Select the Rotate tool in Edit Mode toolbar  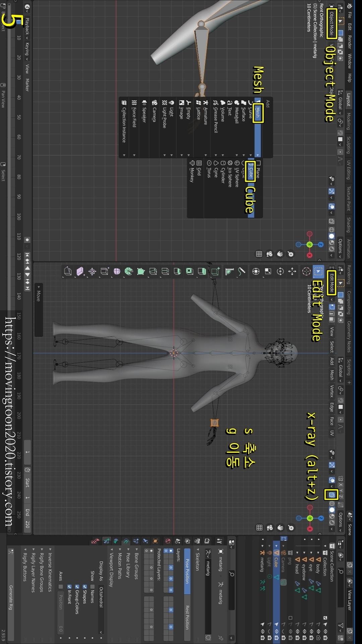coord(280,271)
